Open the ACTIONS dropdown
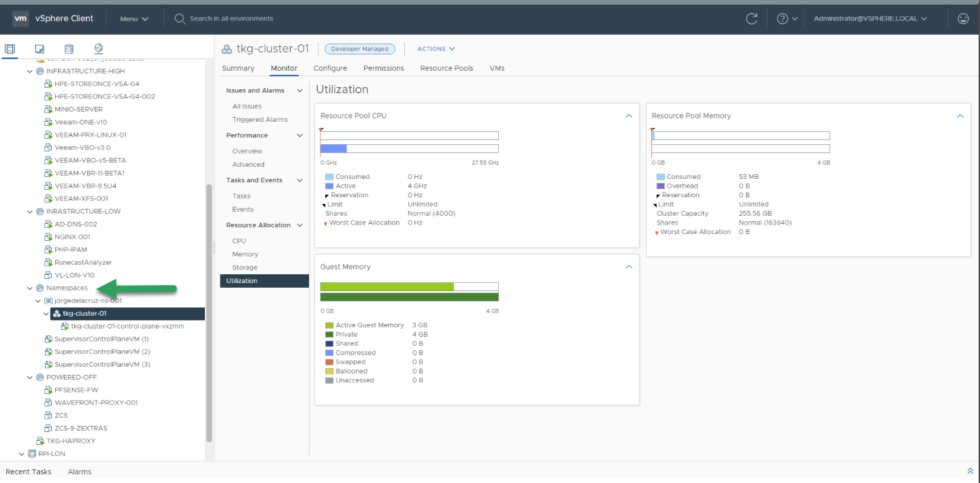Screen dimensions: 980x483 tap(436, 49)
